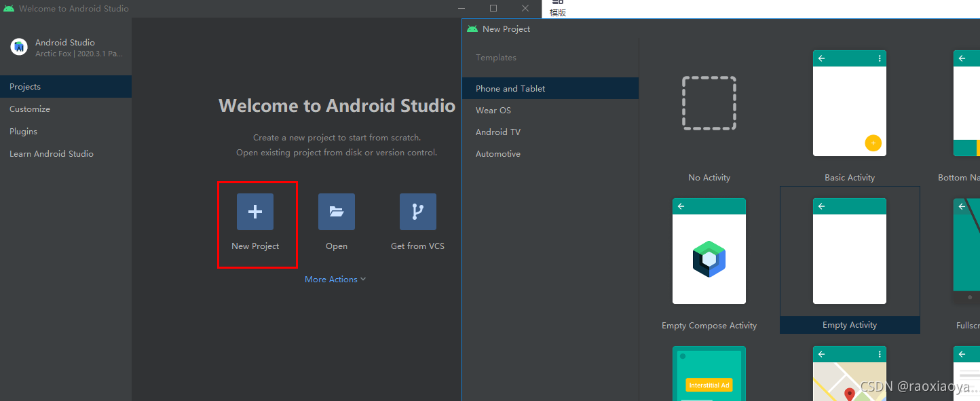Choose the Google Maps template thumbnail
The image size is (980, 401).
tap(850, 373)
